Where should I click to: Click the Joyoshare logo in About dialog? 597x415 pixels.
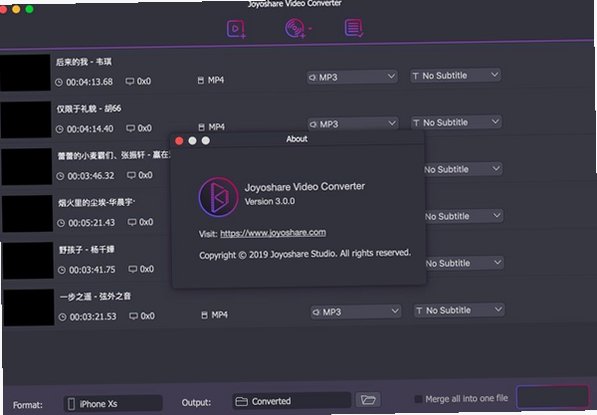coord(219,197)
